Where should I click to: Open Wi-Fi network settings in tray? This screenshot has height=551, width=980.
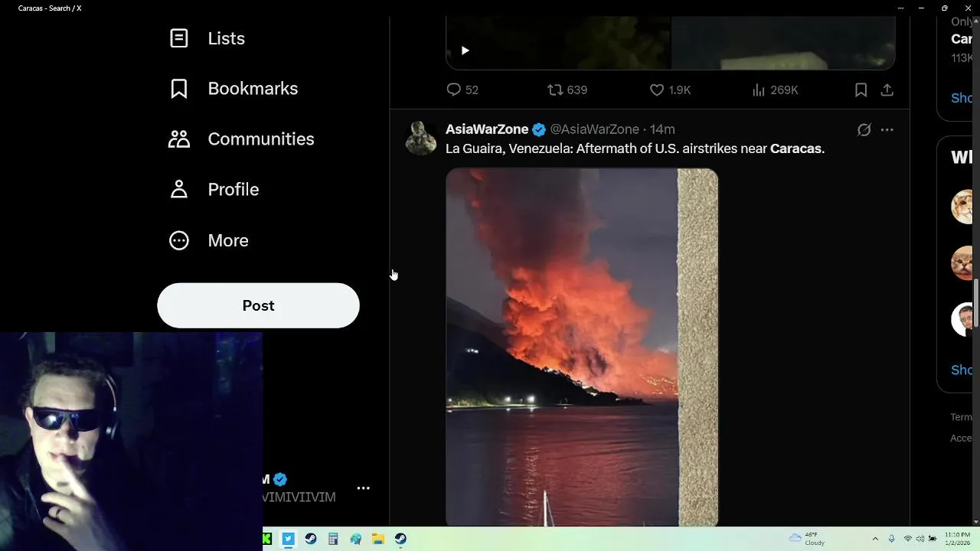coord(908,539)
